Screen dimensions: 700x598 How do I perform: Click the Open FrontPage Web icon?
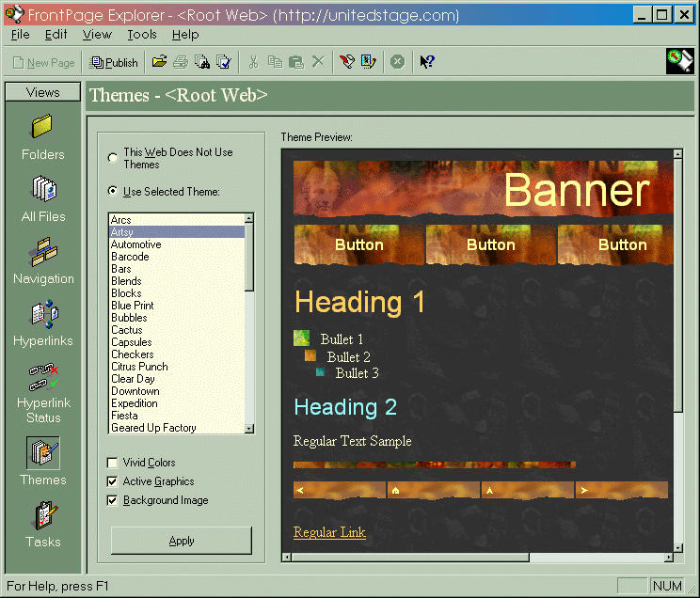click(x=159, y=62)
